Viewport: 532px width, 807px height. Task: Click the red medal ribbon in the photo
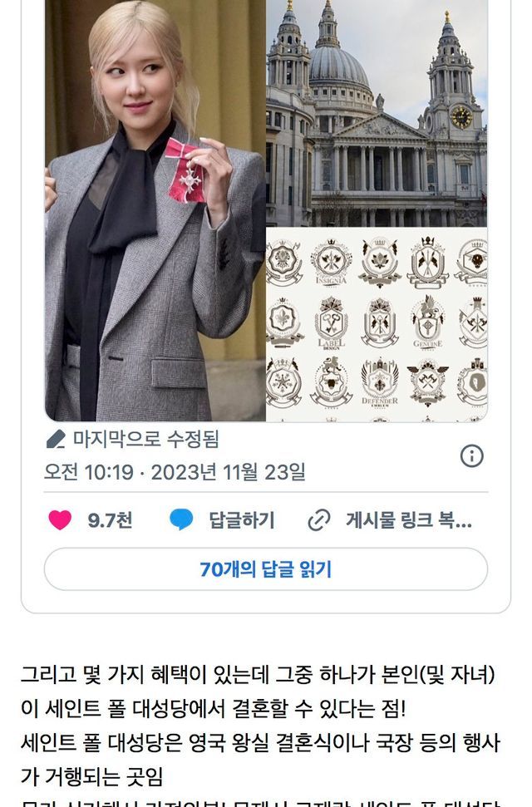tap(185, 170)
